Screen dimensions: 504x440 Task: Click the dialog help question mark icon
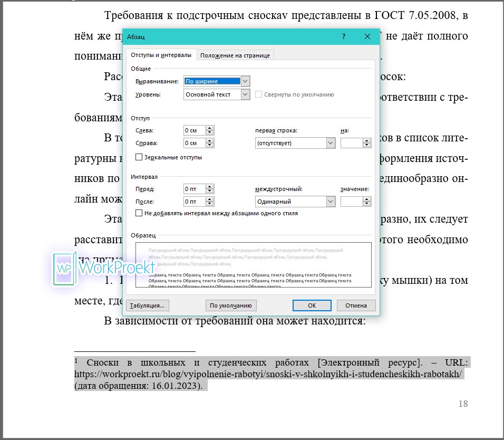343,36
